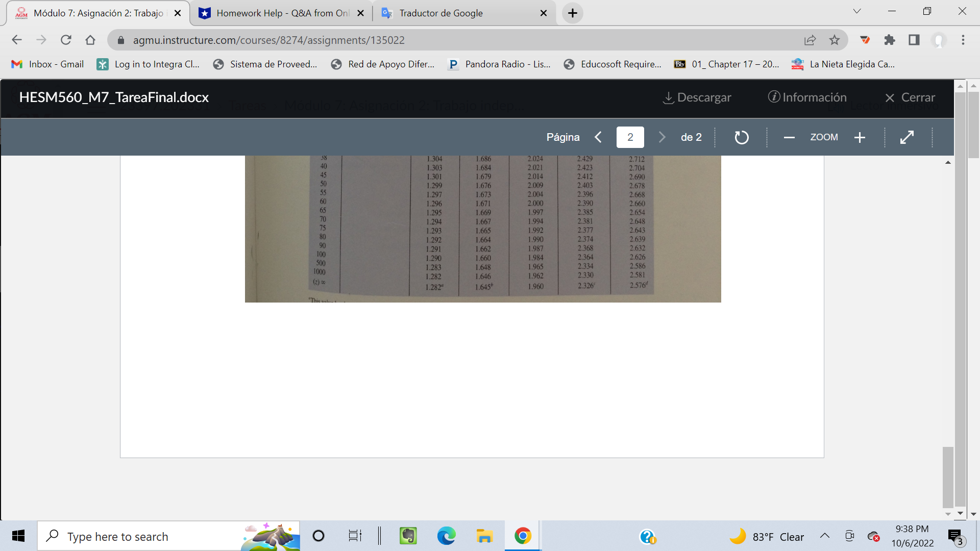
Task: Go to previous page with left chevron
Action: [x=598, y=137]
